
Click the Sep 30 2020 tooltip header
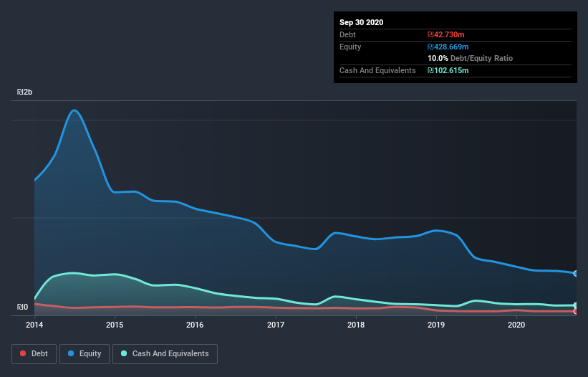click(362, 22)
